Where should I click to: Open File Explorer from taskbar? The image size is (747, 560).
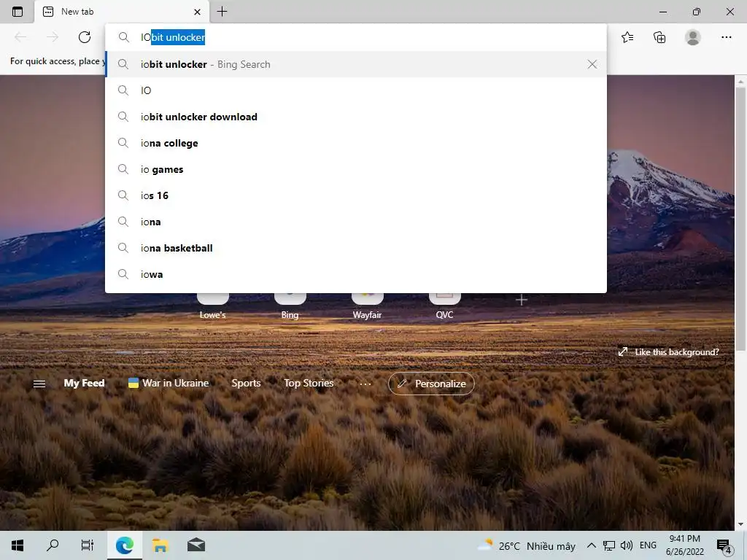pyautogui.click(x=160, y=545)
